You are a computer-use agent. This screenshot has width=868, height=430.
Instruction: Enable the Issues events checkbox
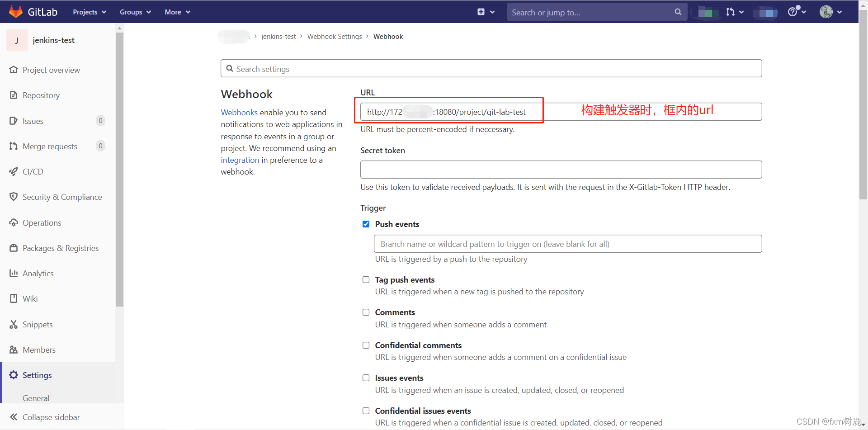tap(366, 378)
